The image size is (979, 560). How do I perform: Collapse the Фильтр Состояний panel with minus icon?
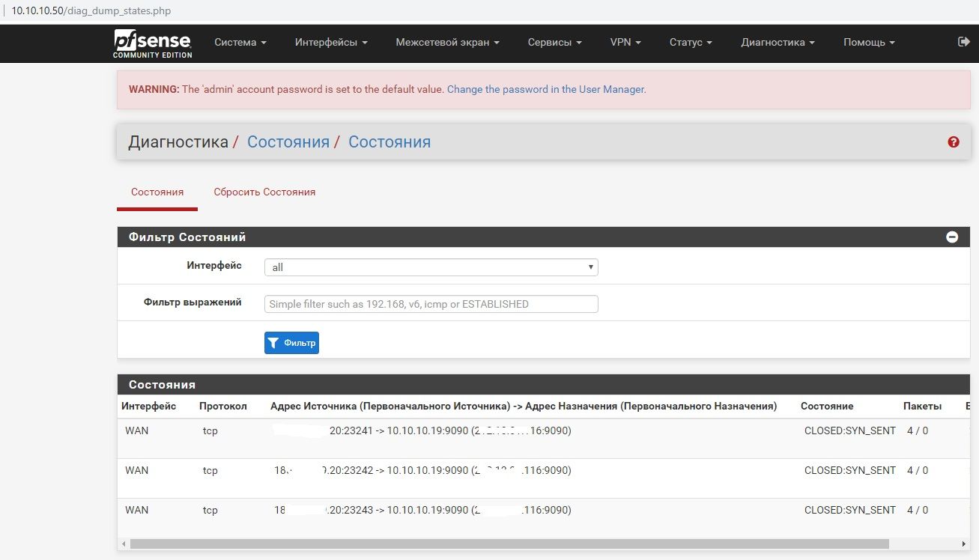[952, 237]
